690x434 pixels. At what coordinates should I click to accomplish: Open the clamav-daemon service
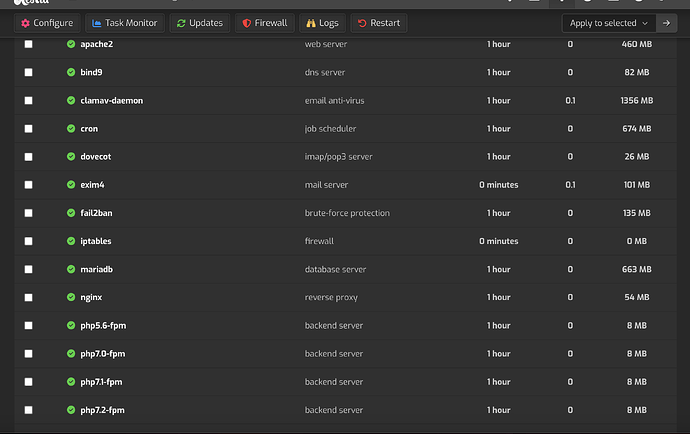pyautogui.click(x=112, y=100)
